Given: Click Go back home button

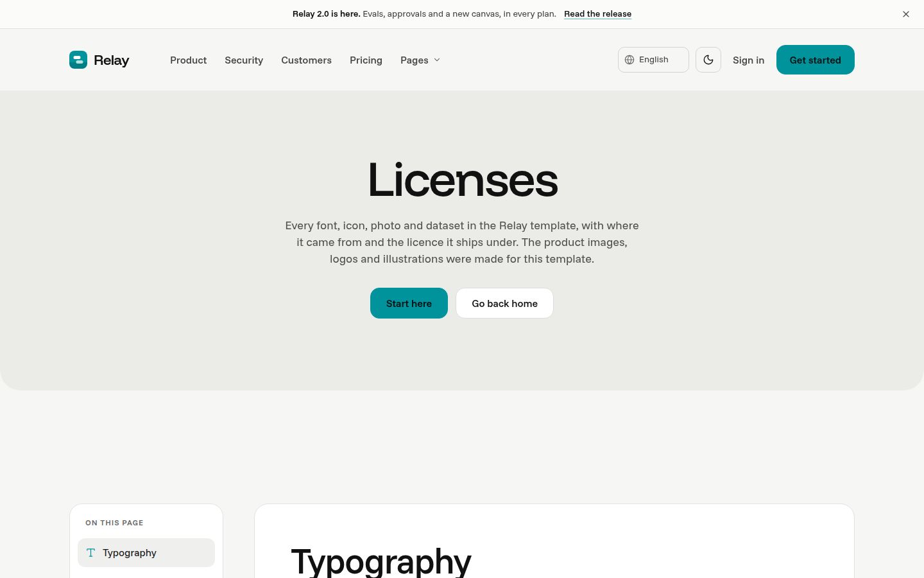Looking at the screenshot, I should click(504, 303).
